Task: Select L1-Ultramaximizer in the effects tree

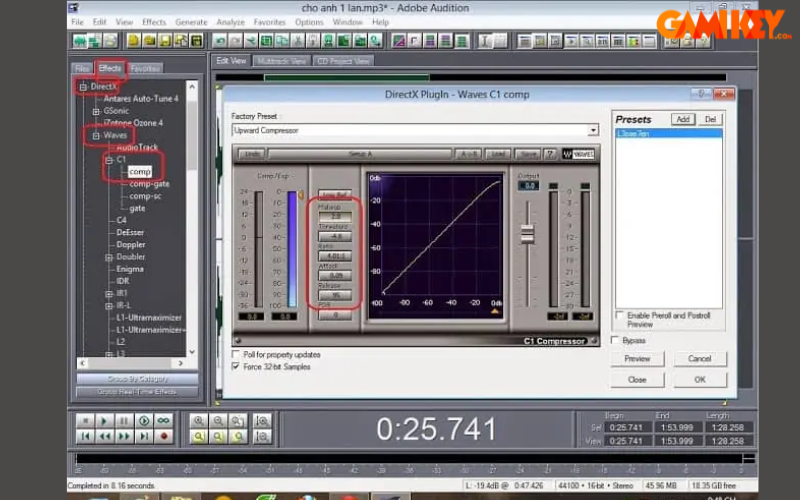Action: tap(148, 317)
